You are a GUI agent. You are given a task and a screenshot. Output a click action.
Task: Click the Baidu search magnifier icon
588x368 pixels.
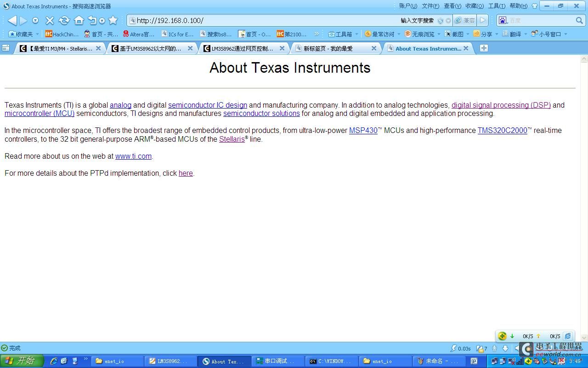(579, 20)
